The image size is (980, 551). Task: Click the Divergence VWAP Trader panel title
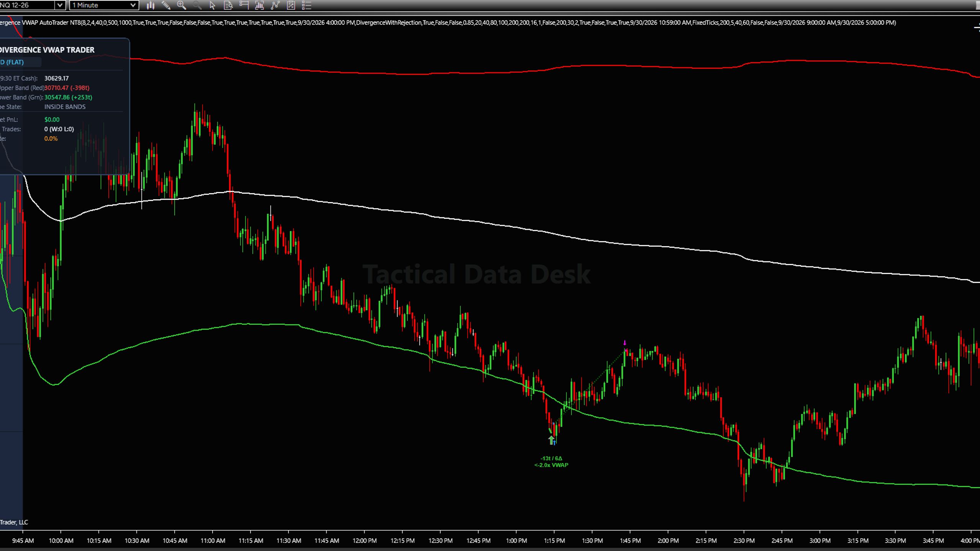pos(47,50)
